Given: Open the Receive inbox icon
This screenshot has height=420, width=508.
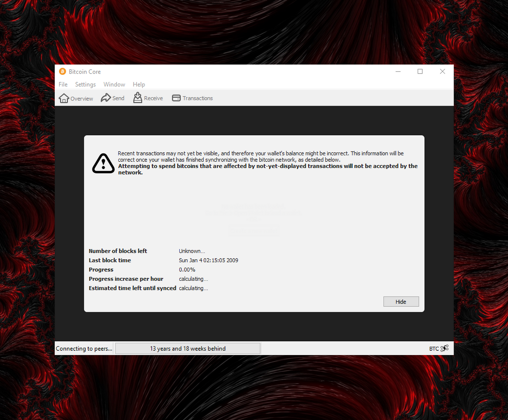Looking at the screenshot, I should pyautogui.click(x=138, y=98).
